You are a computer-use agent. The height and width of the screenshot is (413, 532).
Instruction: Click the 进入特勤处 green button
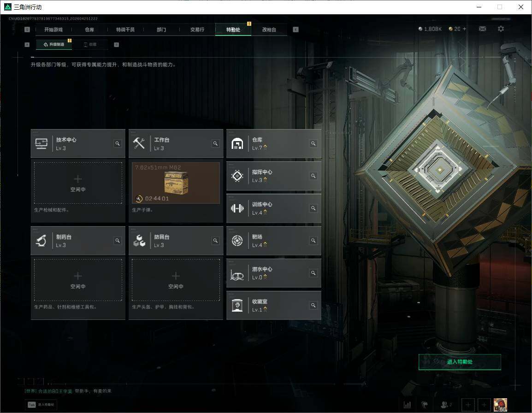tap(460, 362)
